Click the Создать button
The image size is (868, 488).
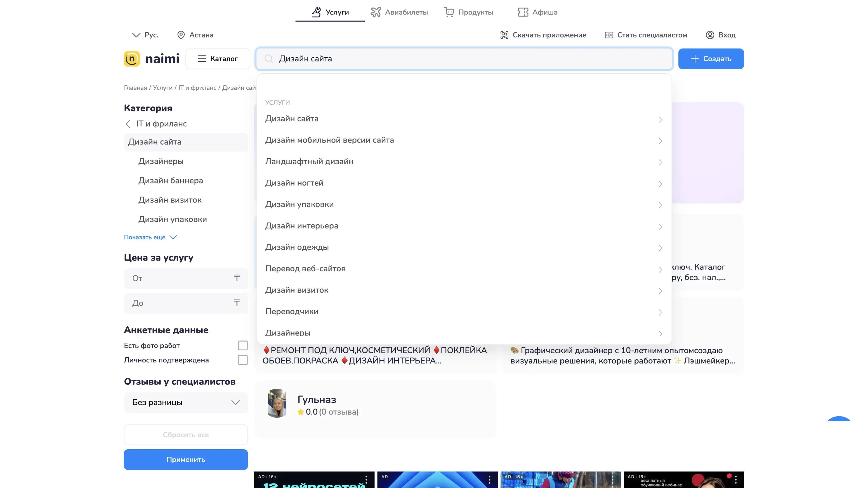(x=711, y=59)
